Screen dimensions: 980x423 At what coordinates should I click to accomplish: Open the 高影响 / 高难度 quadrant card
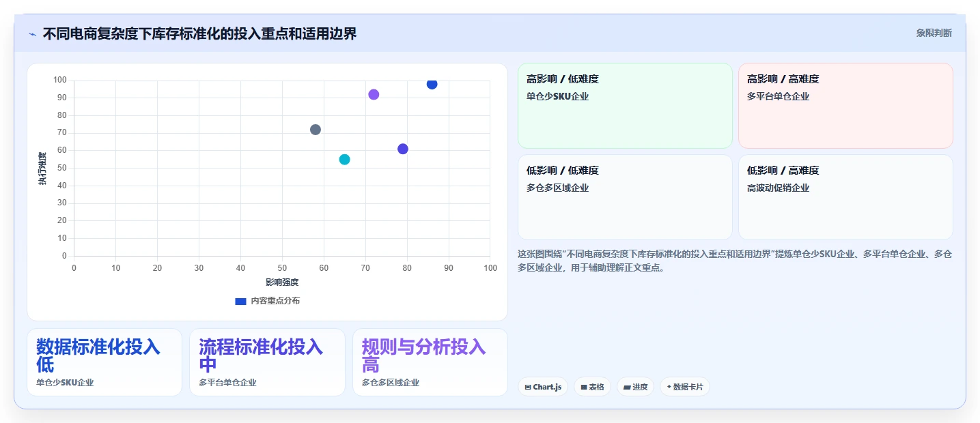click(845, 106)
